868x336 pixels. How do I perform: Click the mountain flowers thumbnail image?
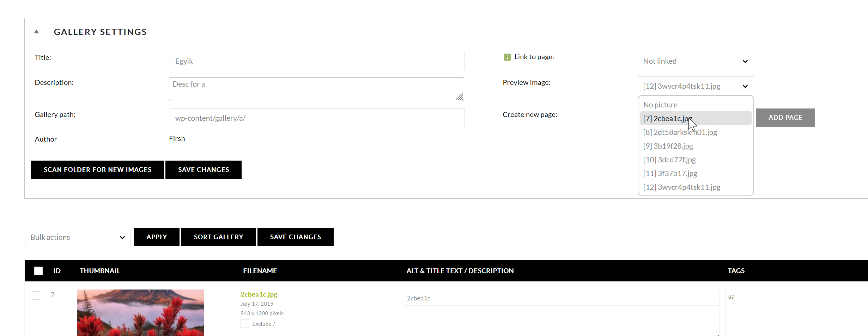(x=140, y=312)
